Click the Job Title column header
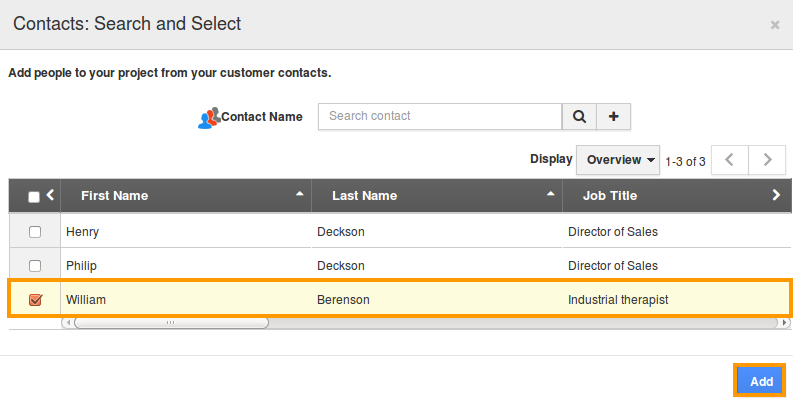 click(x=610, y=196)
